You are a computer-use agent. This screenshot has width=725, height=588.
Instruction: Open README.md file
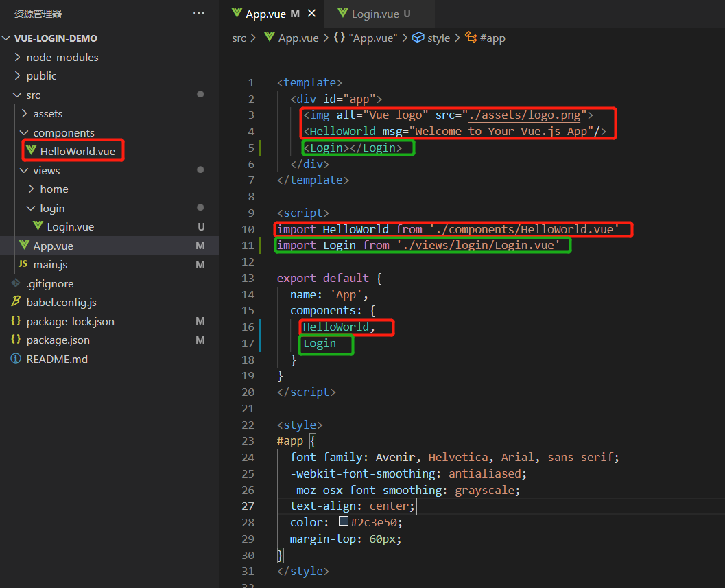57,359
